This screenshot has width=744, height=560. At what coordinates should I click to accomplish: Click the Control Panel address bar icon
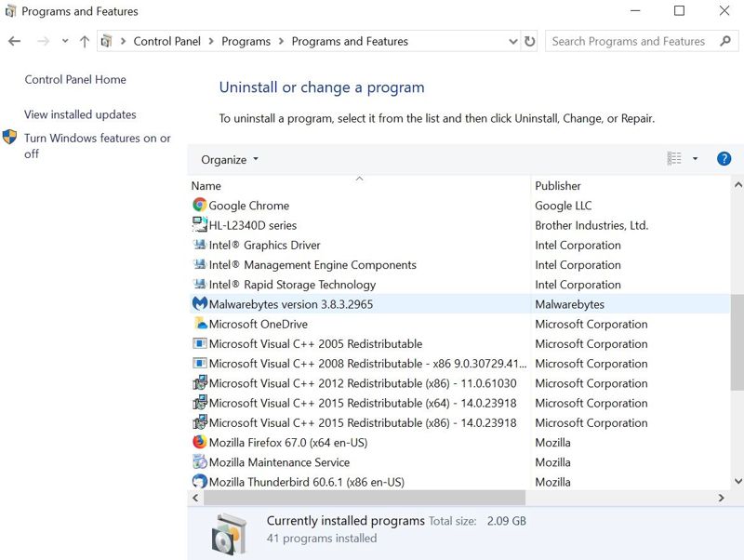[106, 41]
